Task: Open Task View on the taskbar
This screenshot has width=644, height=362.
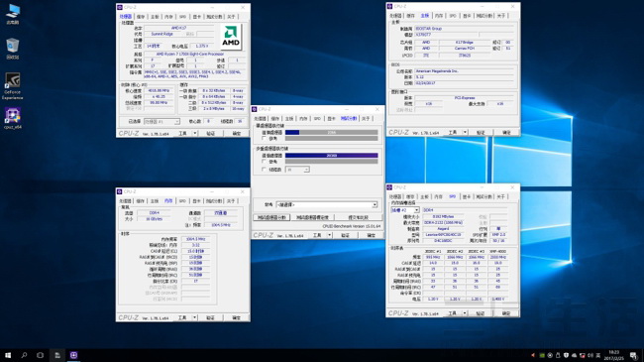Action: pyautogui.click(x=40, y=355)
